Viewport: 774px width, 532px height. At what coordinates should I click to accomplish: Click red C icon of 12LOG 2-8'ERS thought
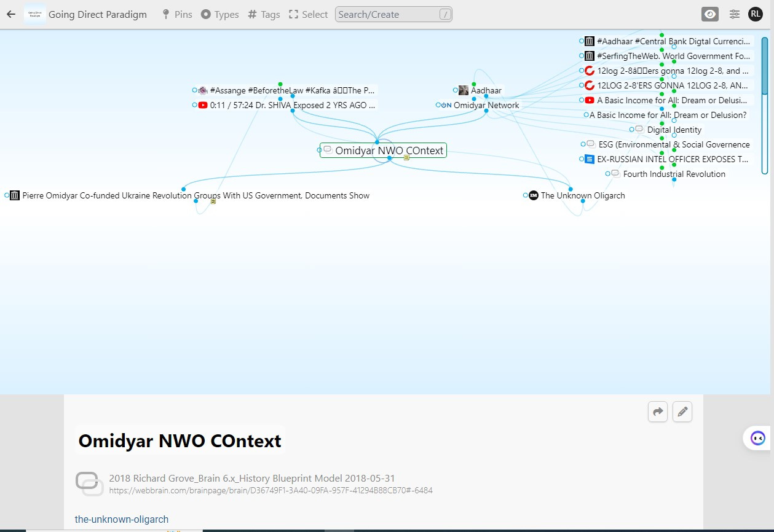tap(590, 85)
